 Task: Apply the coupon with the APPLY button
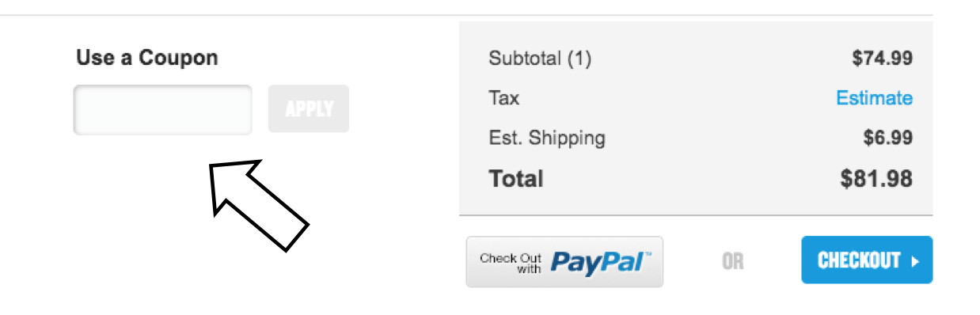pos(309,108)
